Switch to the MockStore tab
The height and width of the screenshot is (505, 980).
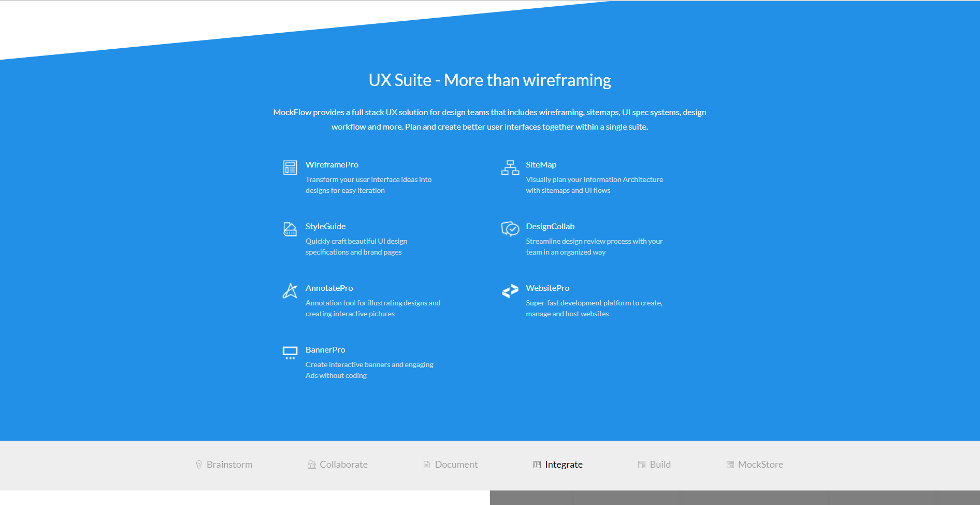[755, 465]
